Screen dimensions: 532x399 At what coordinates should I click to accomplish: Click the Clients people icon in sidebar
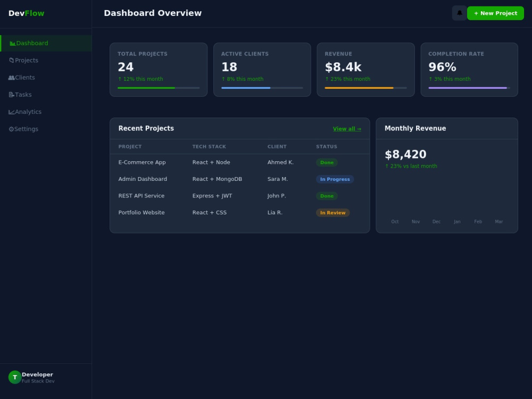tap(11, 78)
